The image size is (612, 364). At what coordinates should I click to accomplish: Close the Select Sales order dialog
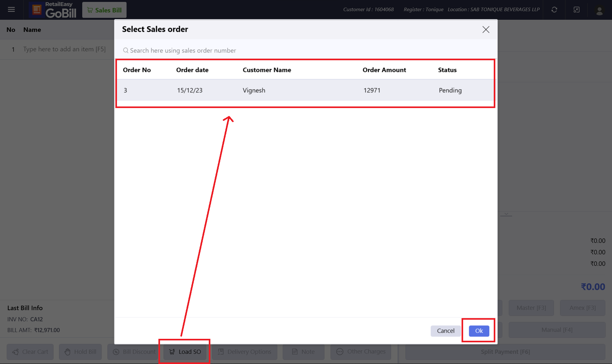[x=486, y=30]
